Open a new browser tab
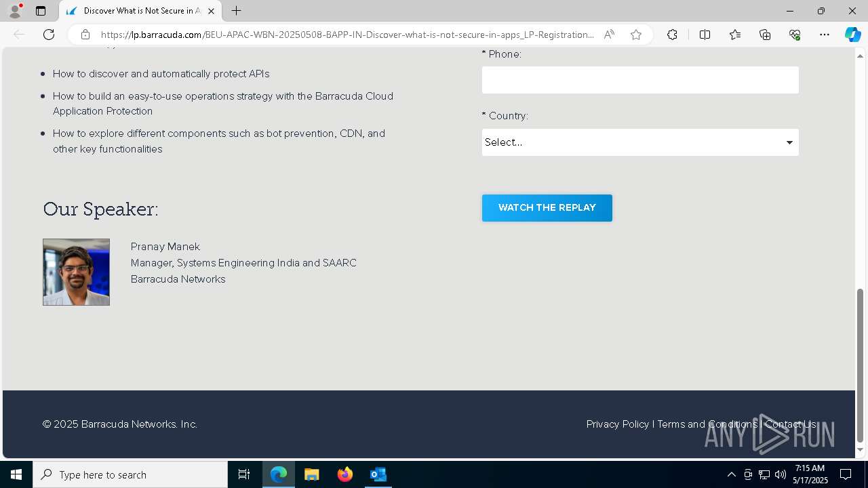The width and height of the screenshot is (868, 488). (x=236, y=11)
